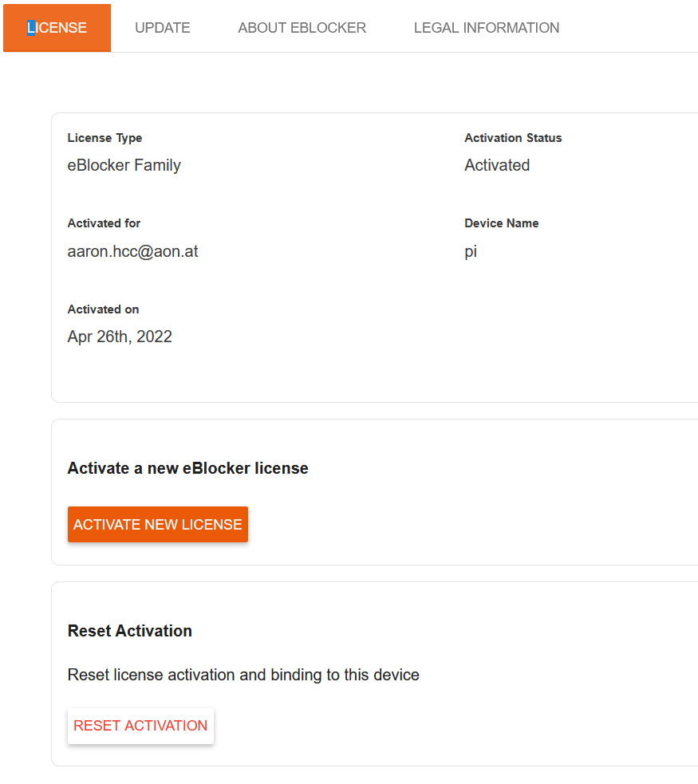Image resolution: width=698 pixels, height=784 pixels.
Task: Click the reset license activation description text
Action: pyautogui.click(x=243, y=675)
